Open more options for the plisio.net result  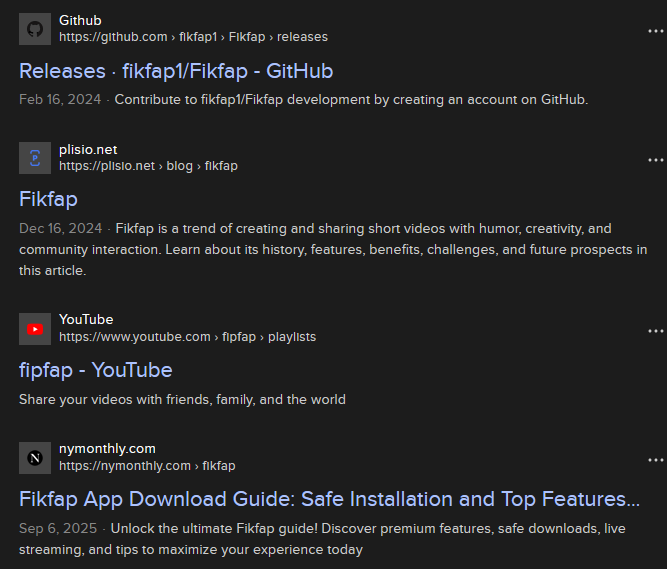tap(656, 160)
